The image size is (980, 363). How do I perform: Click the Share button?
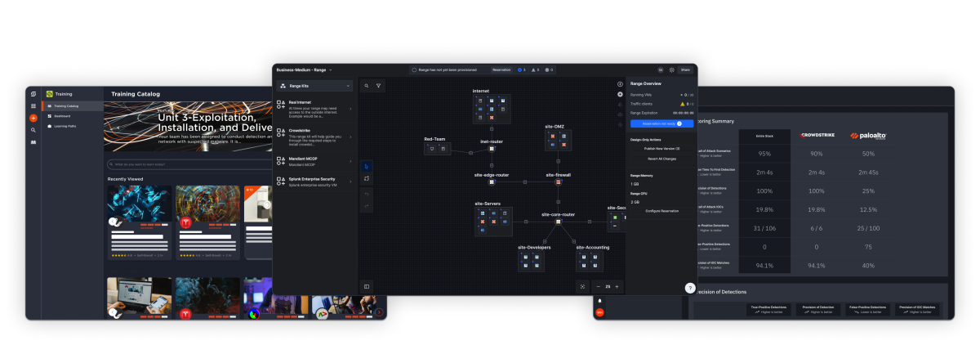684,70
